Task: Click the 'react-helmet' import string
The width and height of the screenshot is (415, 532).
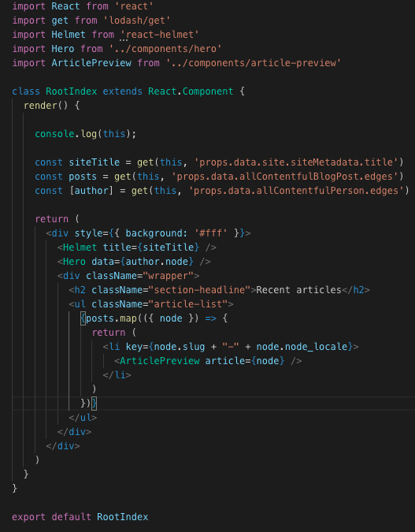Action: tap(160, 35)
